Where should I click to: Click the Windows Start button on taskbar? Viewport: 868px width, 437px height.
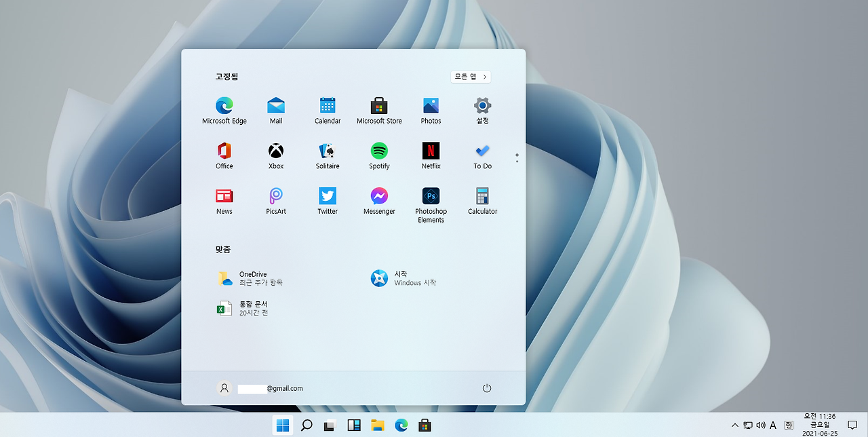pos(283,425)
